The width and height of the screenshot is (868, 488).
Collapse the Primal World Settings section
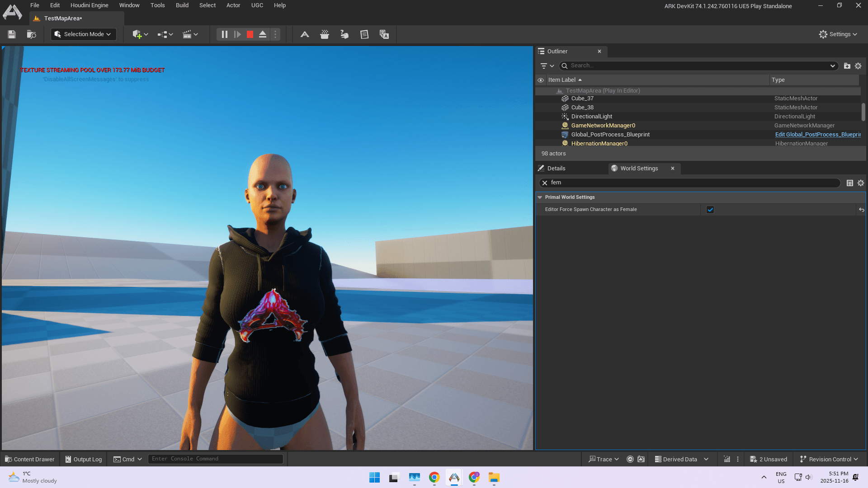tap(540, 197)
